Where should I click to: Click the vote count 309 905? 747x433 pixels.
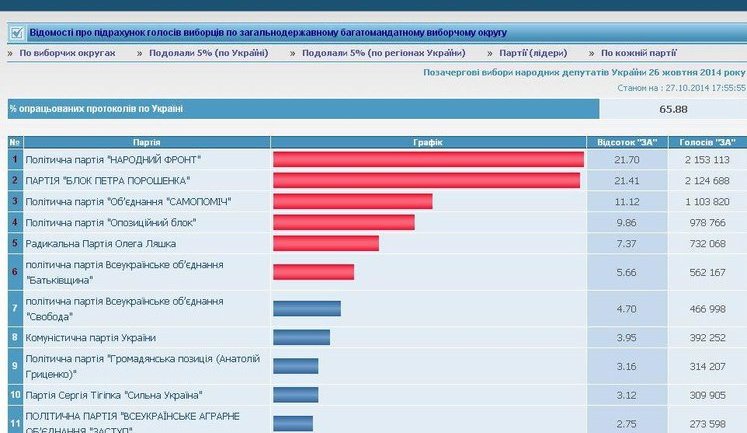(x=707, y=395)
